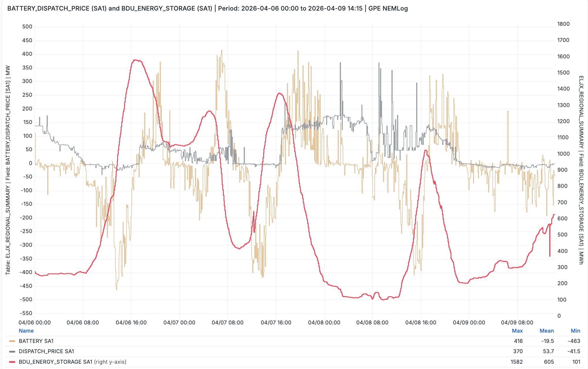Sort legend by Min column header
The width and height of the screenshot is (588, 369).
click(x=575, y=331)
